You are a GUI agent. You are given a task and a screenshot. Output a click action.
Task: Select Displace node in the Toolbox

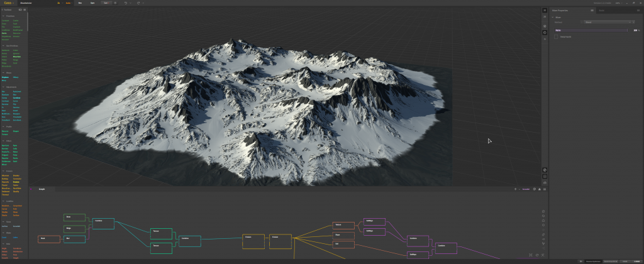[x=5, y=77]
